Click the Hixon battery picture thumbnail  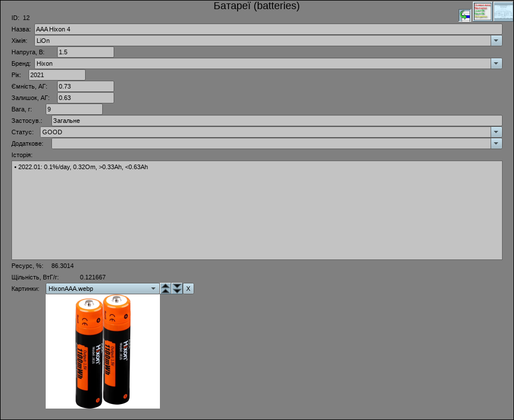tap(103, 351)
